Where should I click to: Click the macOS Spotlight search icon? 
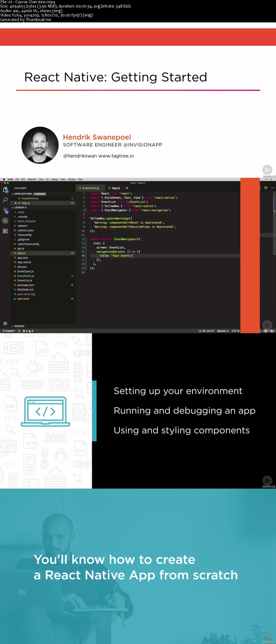point(271,179)
